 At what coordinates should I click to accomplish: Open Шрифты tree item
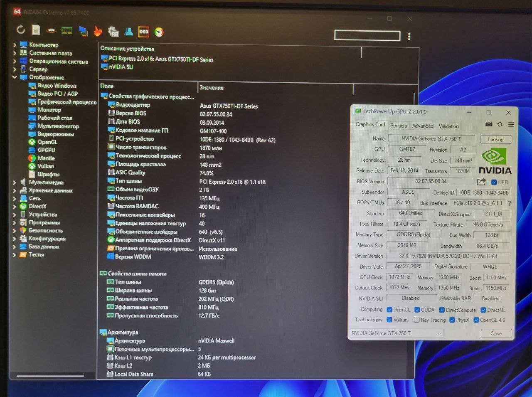(48, 174)
